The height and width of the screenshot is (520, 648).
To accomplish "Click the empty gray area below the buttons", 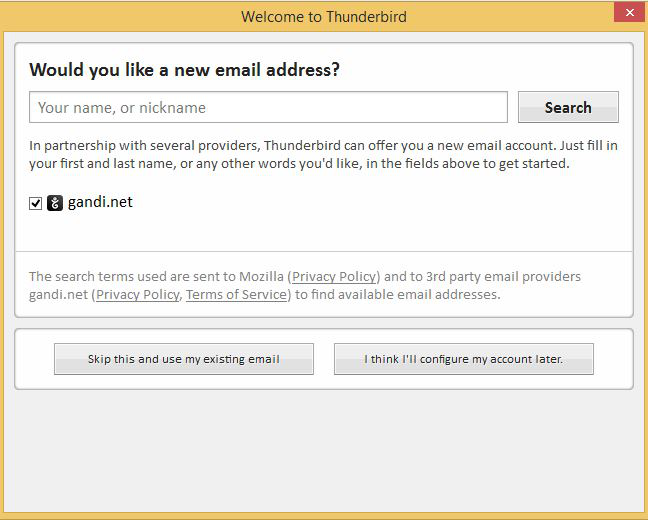I will (324, 451).
